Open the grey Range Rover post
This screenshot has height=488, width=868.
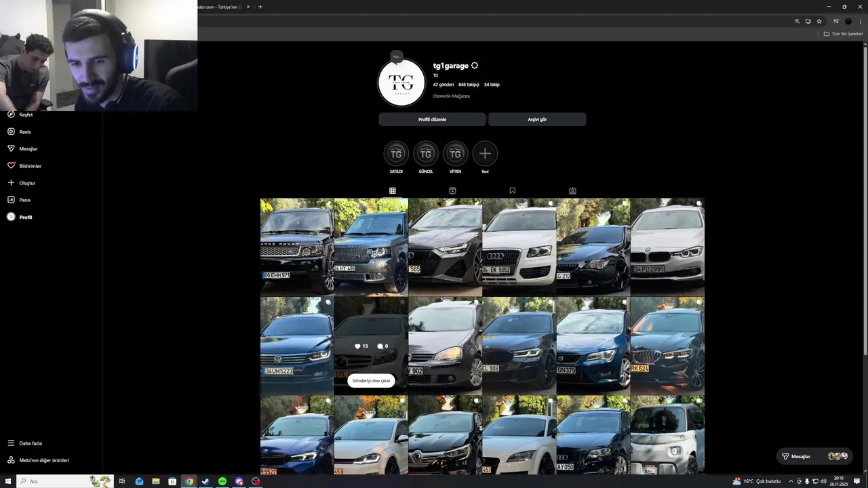click(371, 247)
